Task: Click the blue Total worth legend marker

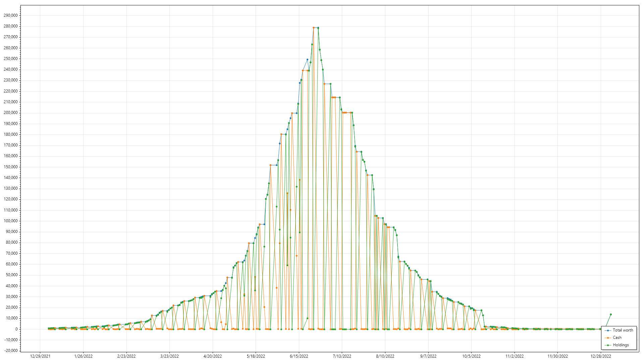Action: [608, 330]
